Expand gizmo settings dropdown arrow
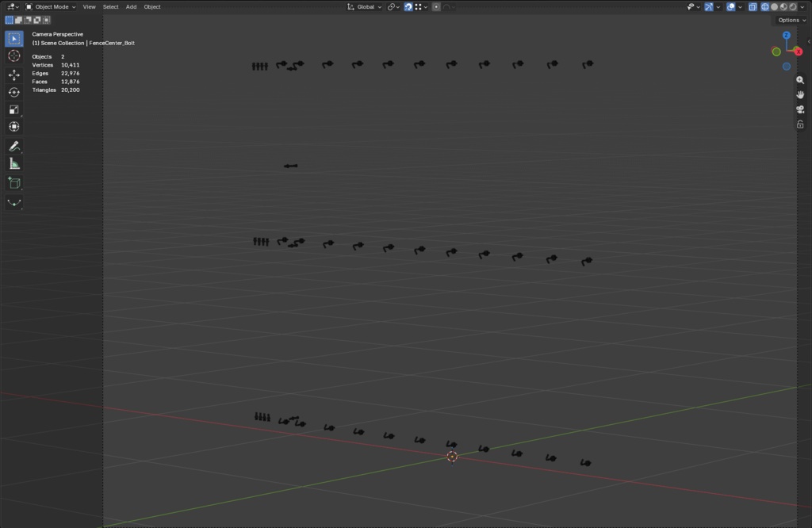Image resolution: width=812 pixels, height=528 pixels. (718, 6)
